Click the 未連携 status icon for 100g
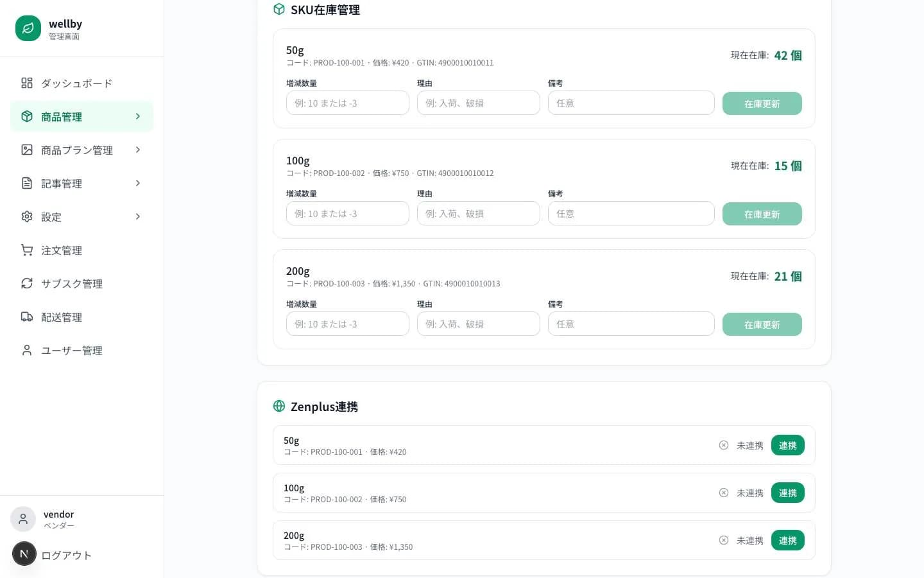 click(724, 493)
